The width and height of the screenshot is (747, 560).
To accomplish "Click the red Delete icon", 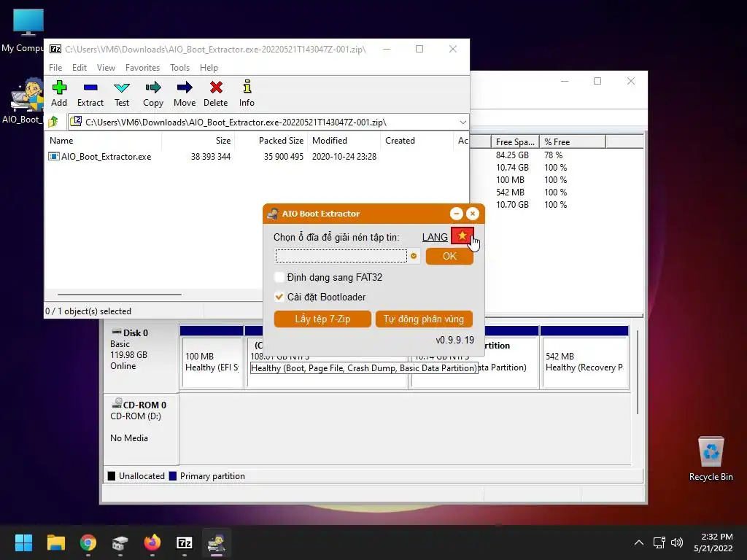I will pos(216,93).
